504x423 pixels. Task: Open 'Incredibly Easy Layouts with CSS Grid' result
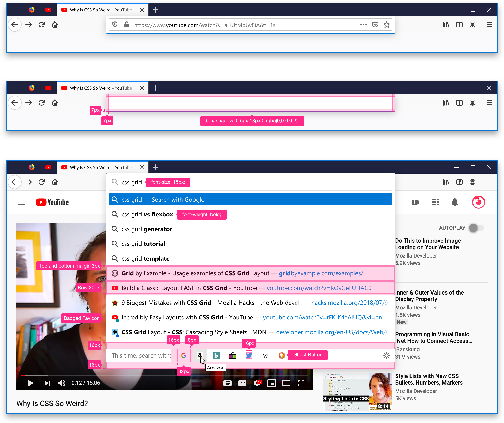pyautogui.click(x=251, y=317)
